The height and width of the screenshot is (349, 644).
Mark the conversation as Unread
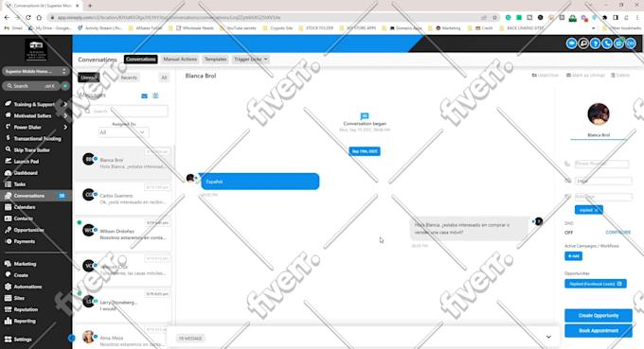(x=585, y=76)
